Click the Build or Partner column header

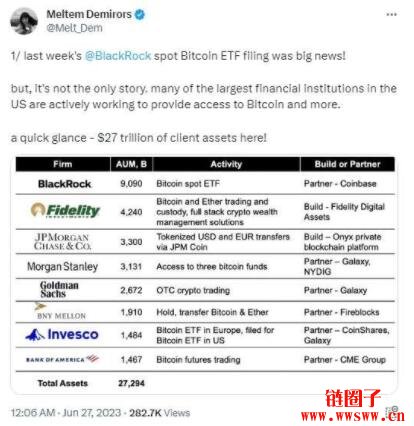348,164
